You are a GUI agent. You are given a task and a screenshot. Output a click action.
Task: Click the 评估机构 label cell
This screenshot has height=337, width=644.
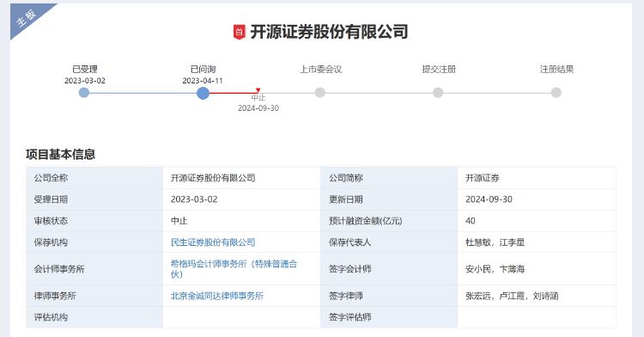click(x=94, y=317)
